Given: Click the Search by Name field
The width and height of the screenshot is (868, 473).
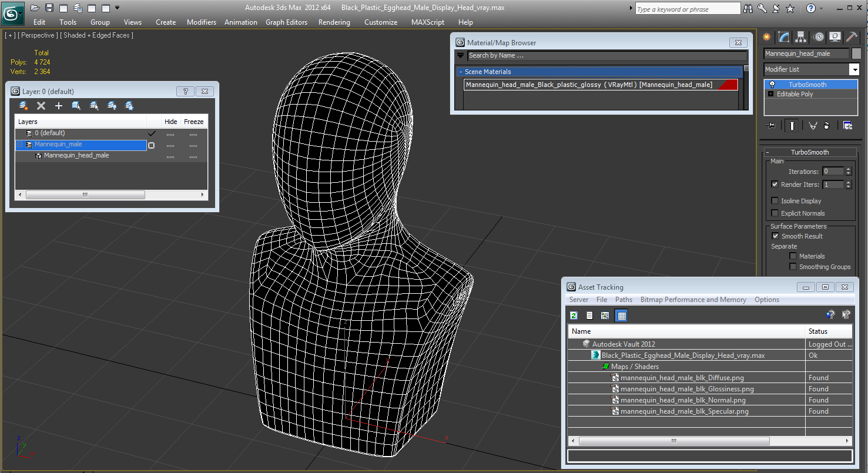Looking at the screenshot, I should coord(607,56).
